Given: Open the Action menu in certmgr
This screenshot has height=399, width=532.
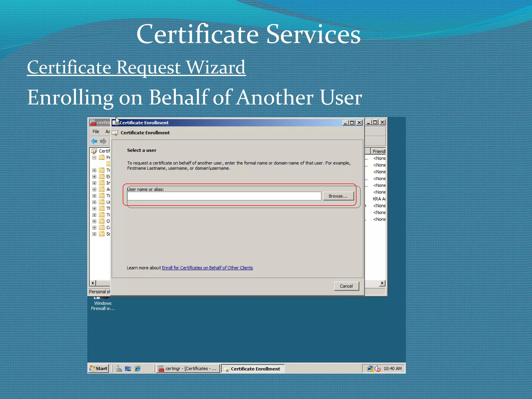Looking at the screenshot, I should [108, 132].
